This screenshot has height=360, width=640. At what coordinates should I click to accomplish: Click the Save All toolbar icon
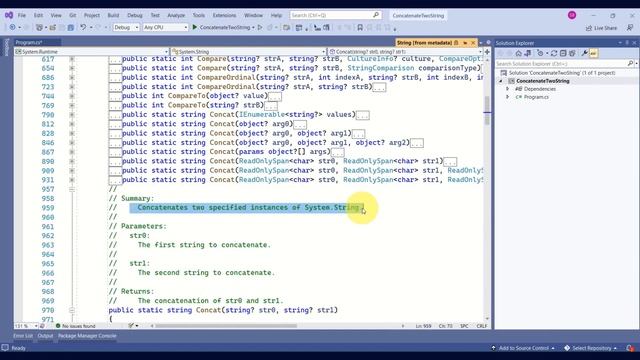[71, 27]
